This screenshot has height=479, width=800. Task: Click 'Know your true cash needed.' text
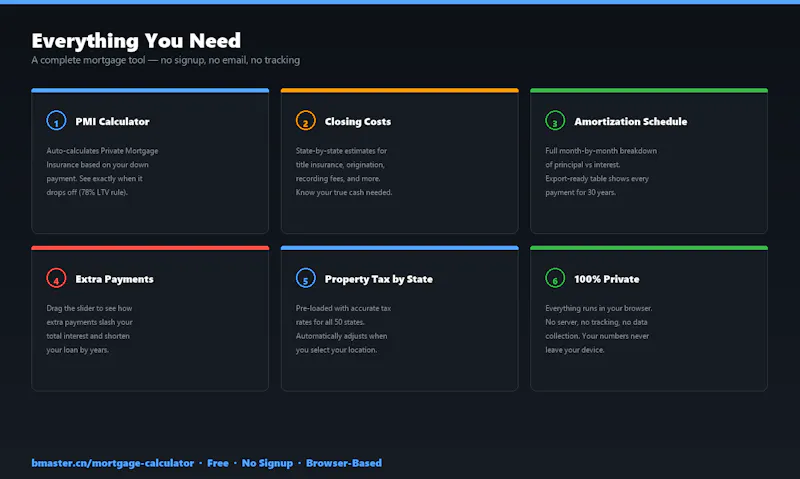tap(344, 192)
